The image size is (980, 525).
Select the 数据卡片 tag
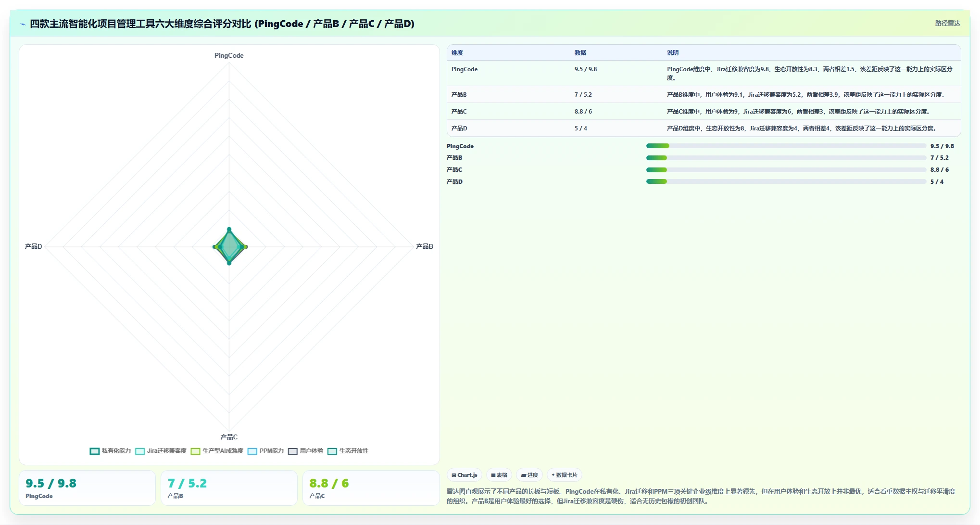click(x=565, y=475)
